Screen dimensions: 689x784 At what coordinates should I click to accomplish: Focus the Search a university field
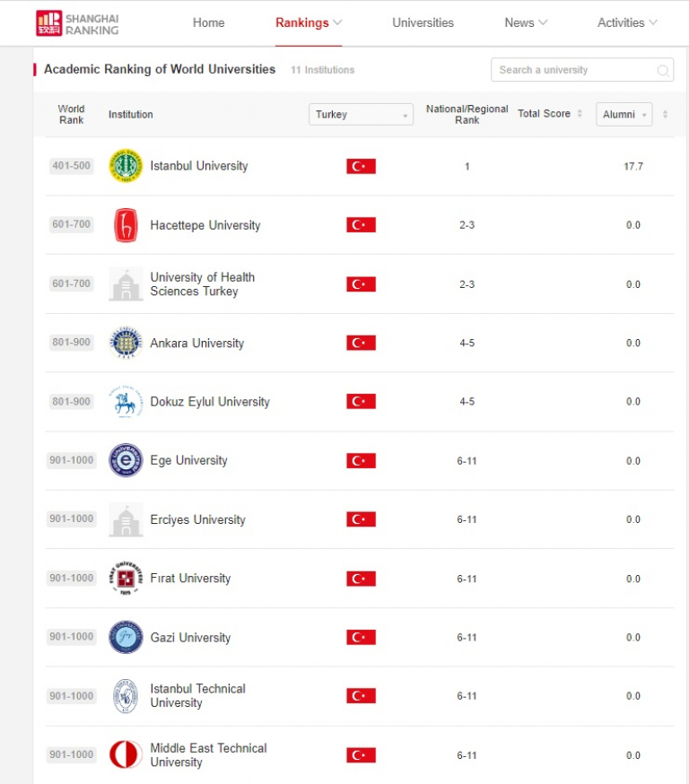pyautogui.click(x=582, y=70)
